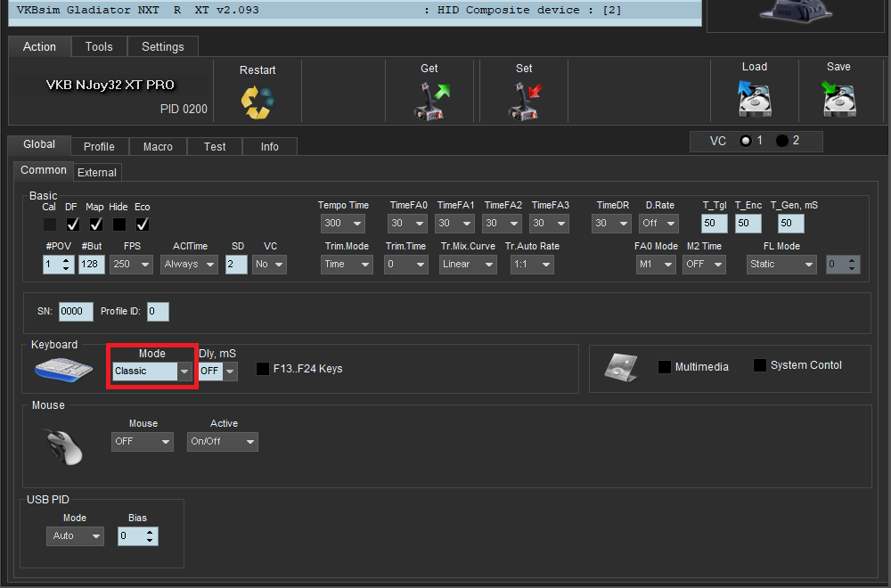Open the Mouse dropdown showing OFF
This screenshot has width=891, height=588.
[142, 441]
